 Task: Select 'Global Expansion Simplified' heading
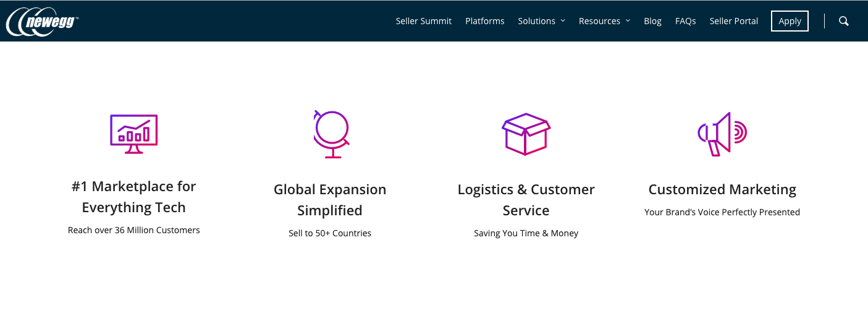click(330, 200)
